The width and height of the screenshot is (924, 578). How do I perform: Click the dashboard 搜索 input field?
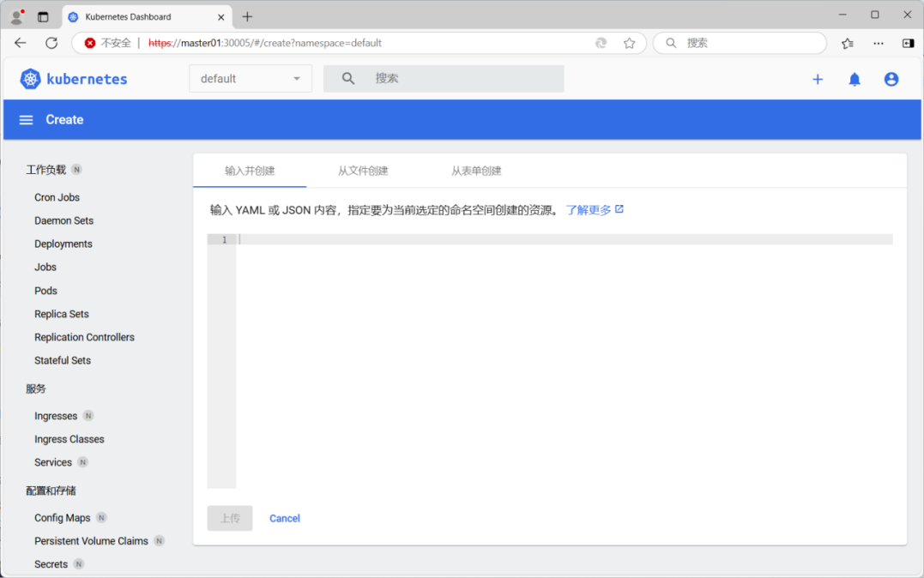click(x=444, y=78)
